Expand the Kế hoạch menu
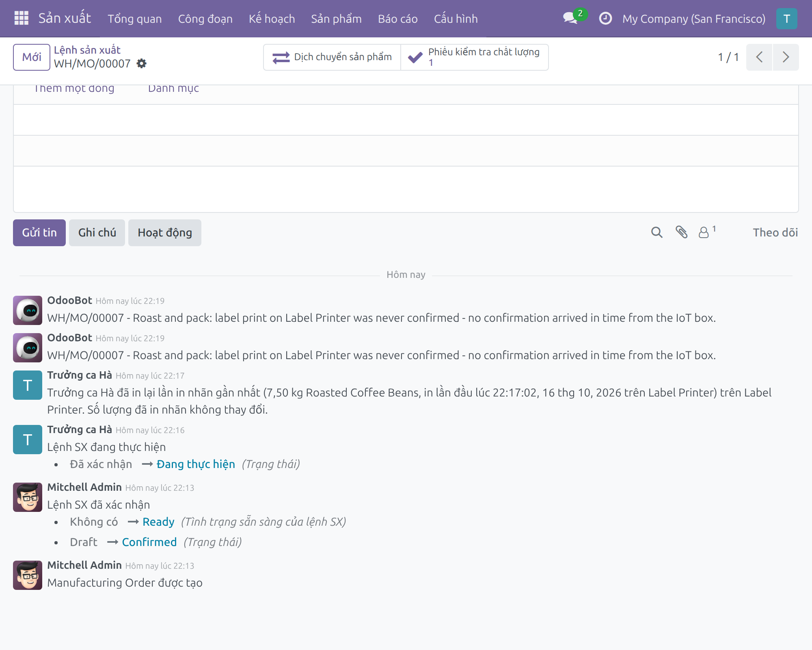Screen dimensions: 812x650 point(272,19)
